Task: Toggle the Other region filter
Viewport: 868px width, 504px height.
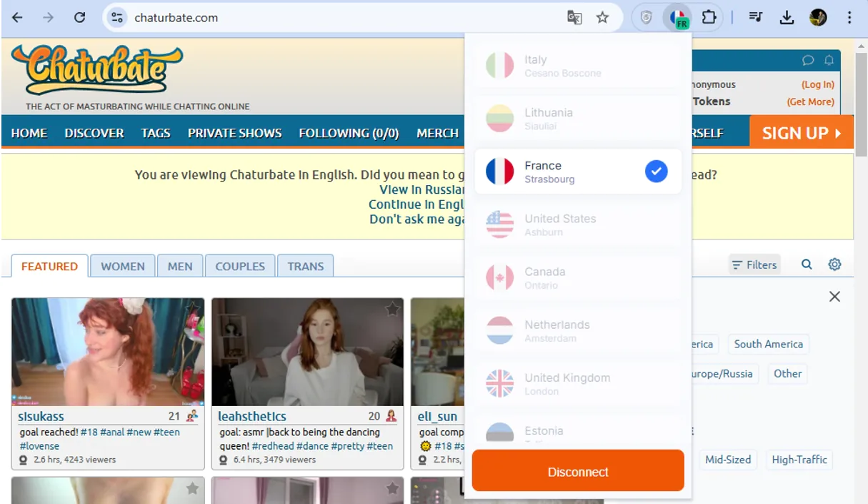Action: tap(788, 373)
